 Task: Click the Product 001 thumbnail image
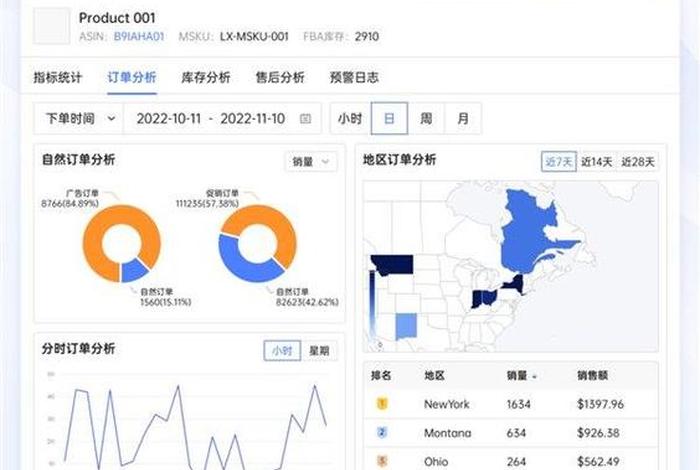pos(51,26)
